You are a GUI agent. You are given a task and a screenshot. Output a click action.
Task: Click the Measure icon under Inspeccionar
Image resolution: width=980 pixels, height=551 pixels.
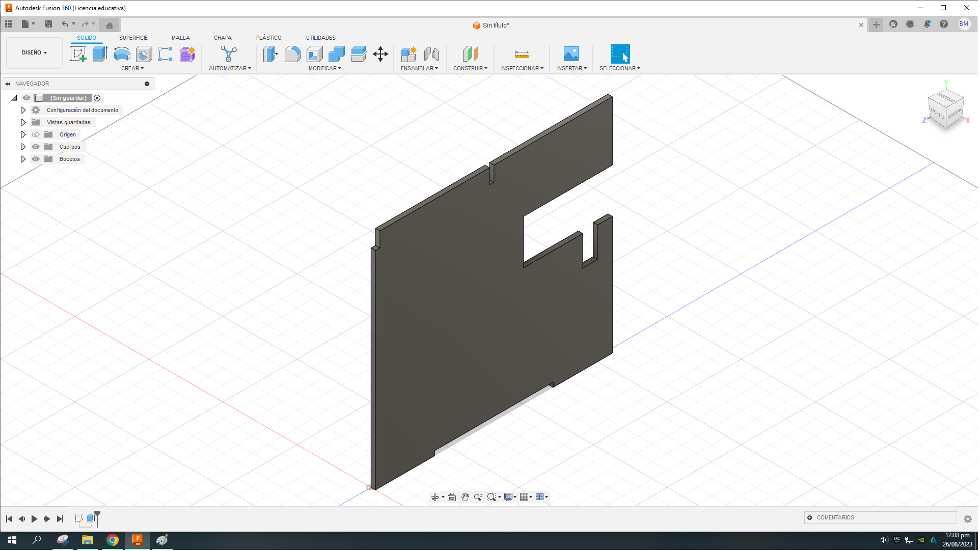pyautogui.click(x=522, y=54)
